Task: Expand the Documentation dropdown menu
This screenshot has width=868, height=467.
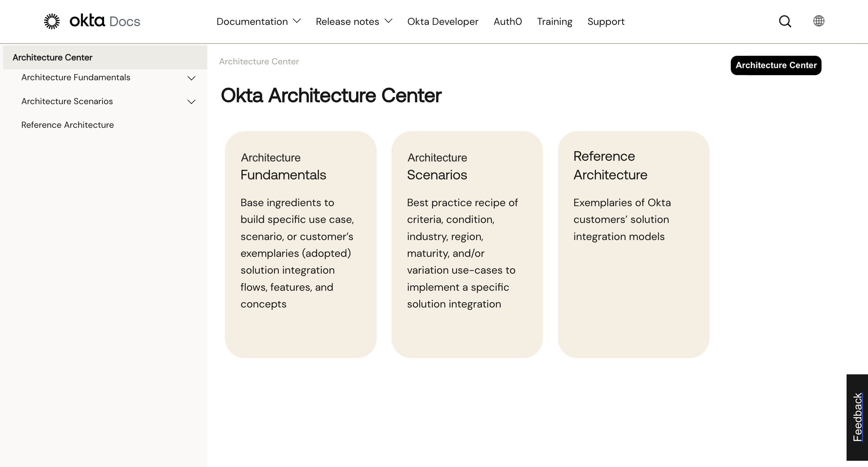Action: tap(258, 21)
